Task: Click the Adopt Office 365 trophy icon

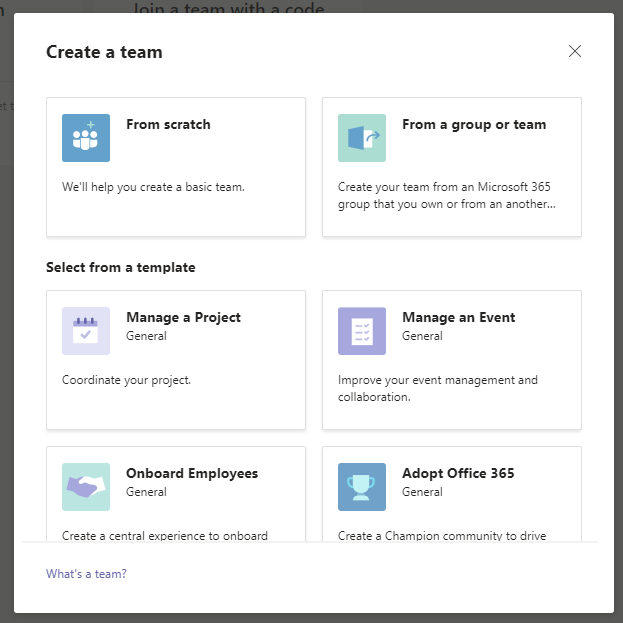Action: pos(362,487)
